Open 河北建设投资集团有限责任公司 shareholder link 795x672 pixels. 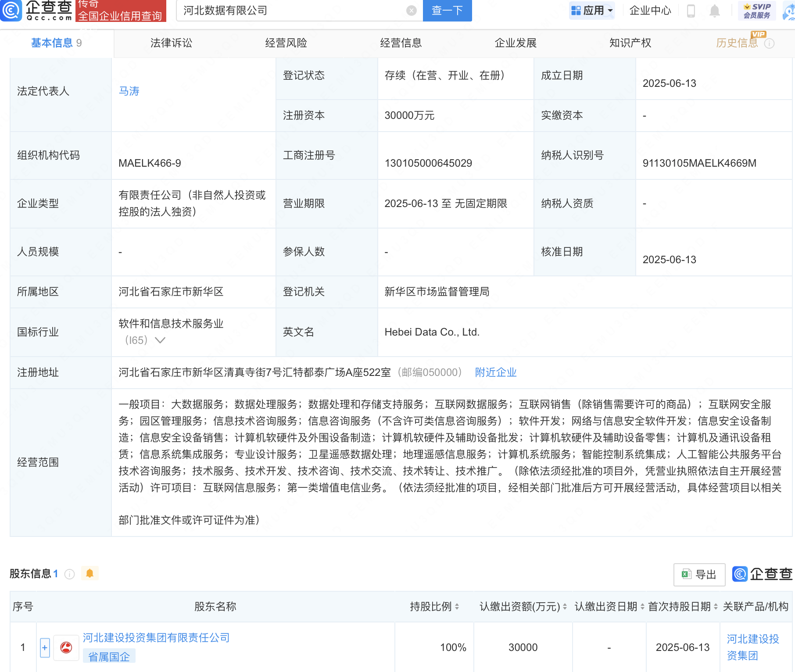[x=156, y=638]
